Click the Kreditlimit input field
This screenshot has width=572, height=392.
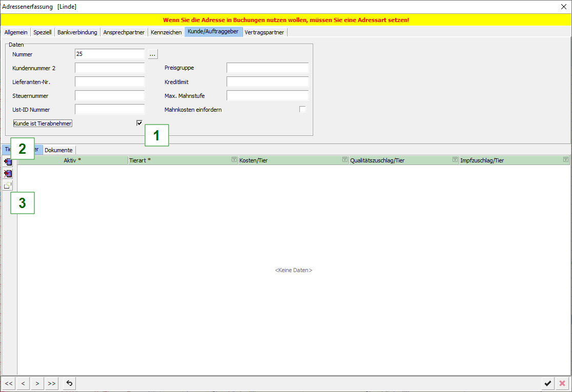point(267,81)
